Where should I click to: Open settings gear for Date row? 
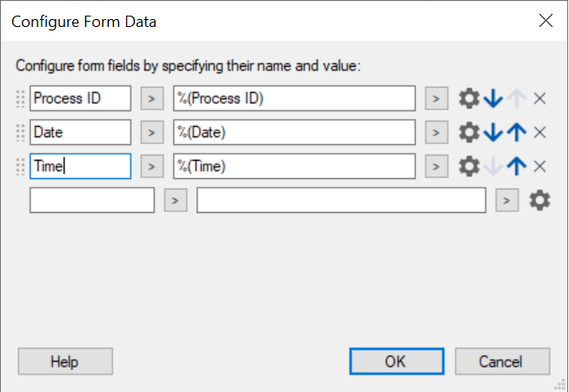click(469, 132)
